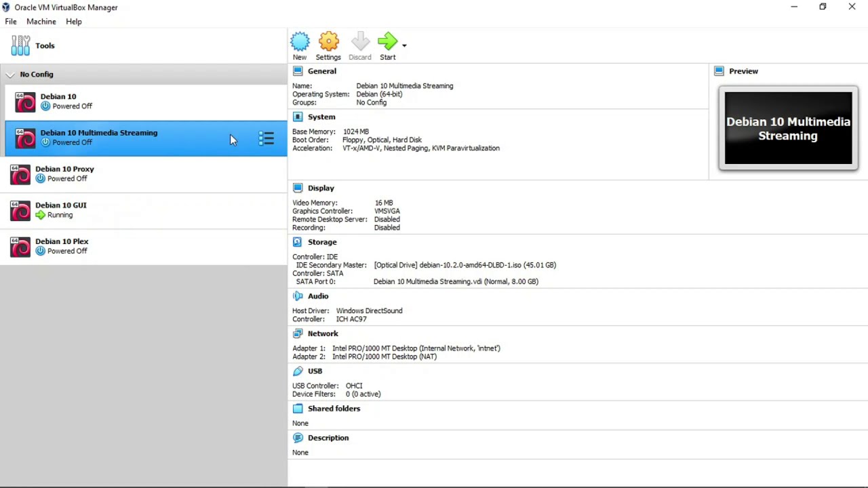Click the Tools icon in sidebar
The width and height of the screenshot is (868, 488).
point(20,45)
